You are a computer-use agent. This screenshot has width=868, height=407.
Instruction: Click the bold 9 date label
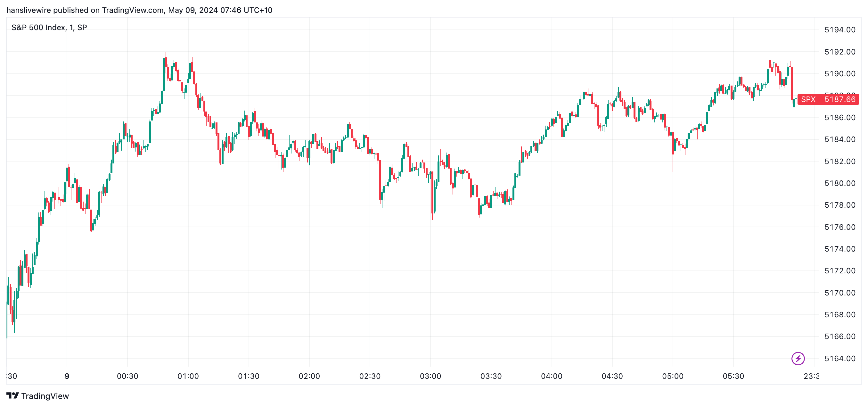click(67, 376)
